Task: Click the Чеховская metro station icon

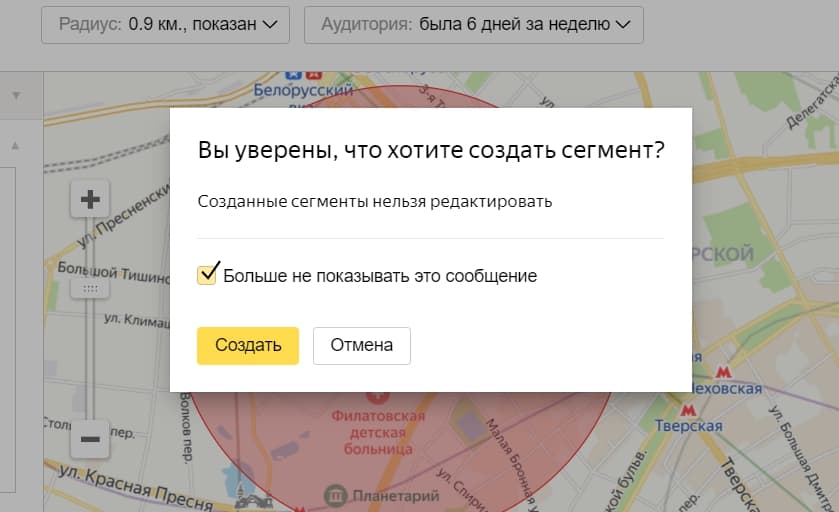Action: coord(723,371)
